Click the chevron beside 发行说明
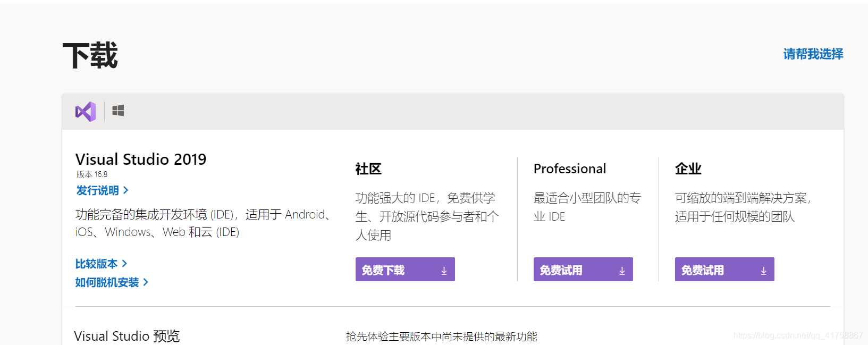 point(125,190)
